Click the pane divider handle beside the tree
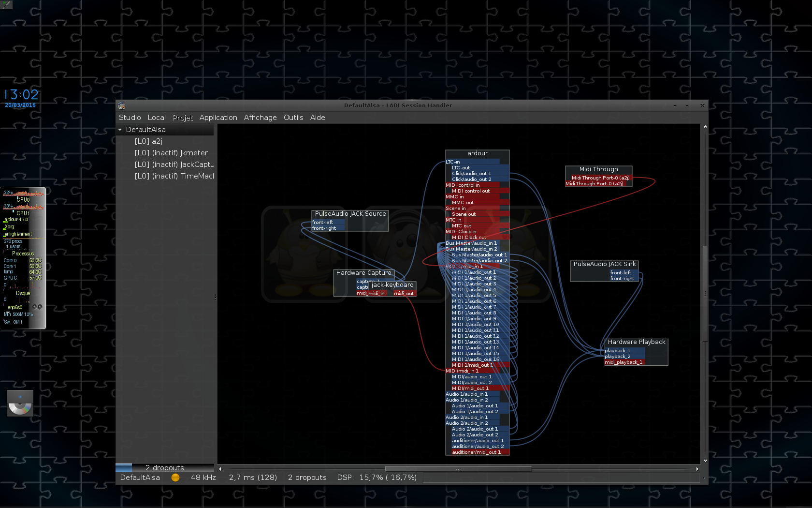The height and width of the screenshot is (508, 812). 216,298
